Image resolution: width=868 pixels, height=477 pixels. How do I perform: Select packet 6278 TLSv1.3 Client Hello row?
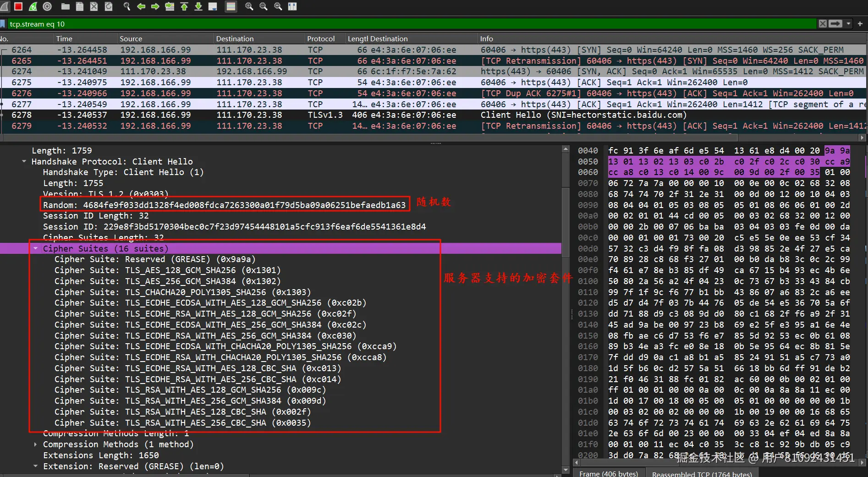(433, 115)
